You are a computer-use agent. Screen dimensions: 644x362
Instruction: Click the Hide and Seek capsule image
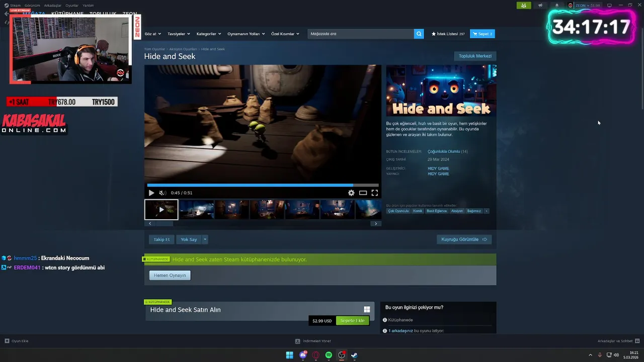point(441,90)
